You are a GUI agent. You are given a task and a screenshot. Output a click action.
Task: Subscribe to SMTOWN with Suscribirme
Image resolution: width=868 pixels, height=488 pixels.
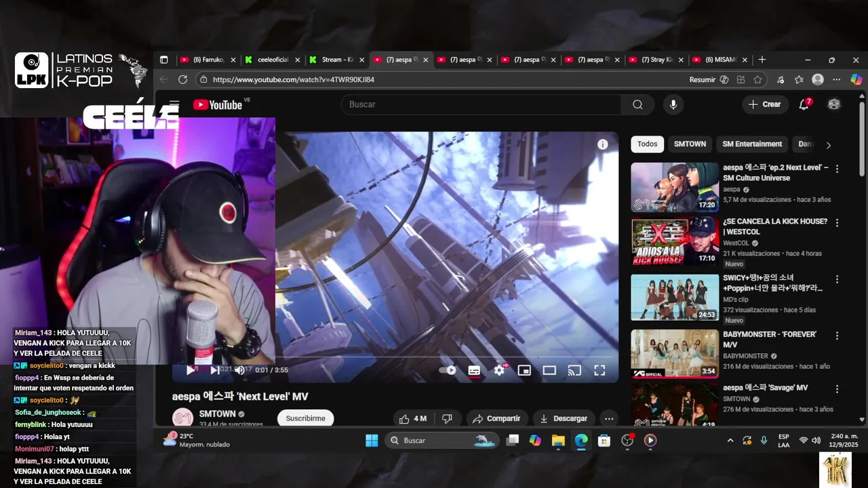pyautogui.click(x=305, y=418)
